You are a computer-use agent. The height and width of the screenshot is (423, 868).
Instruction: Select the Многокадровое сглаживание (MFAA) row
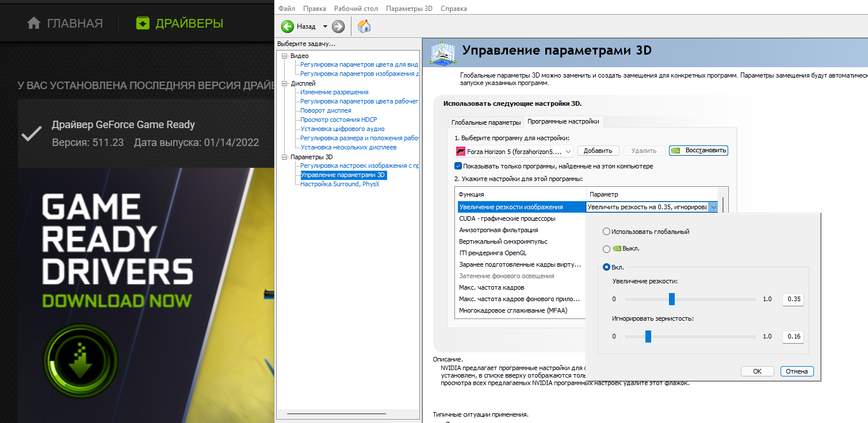[x=522, y=310]
